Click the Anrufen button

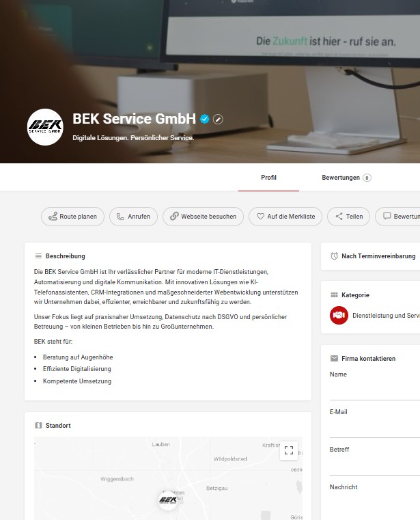click(x=133, y=217)
